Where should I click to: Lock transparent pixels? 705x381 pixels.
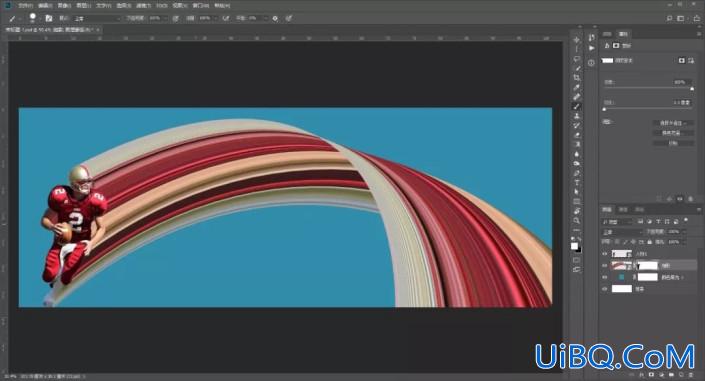click(617, 242)
